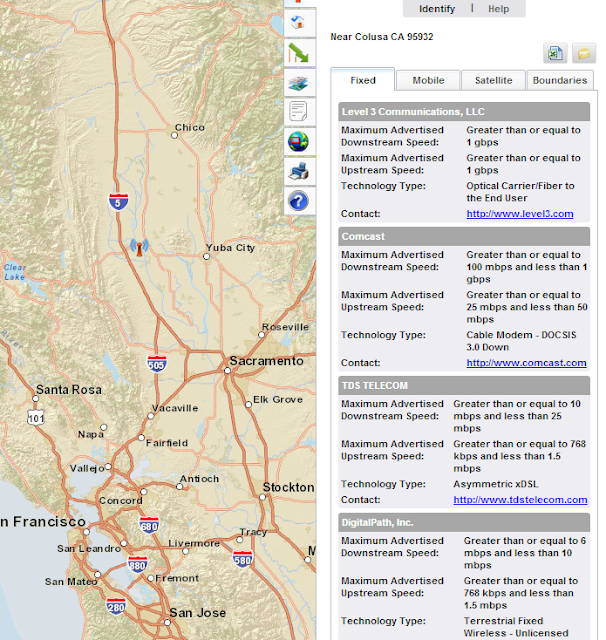Click TDS Telecom's Asymmetric xDSL value

[495, 484]
